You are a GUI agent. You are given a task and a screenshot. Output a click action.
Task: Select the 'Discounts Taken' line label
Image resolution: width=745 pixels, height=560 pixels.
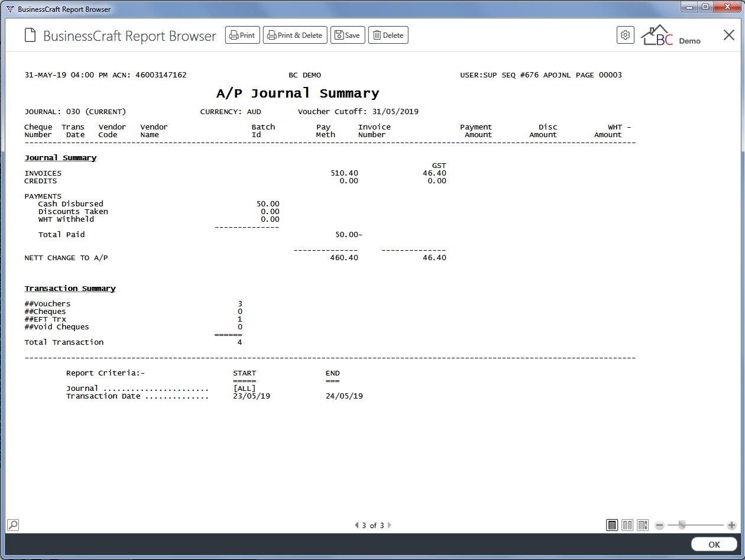click(73, 212)
